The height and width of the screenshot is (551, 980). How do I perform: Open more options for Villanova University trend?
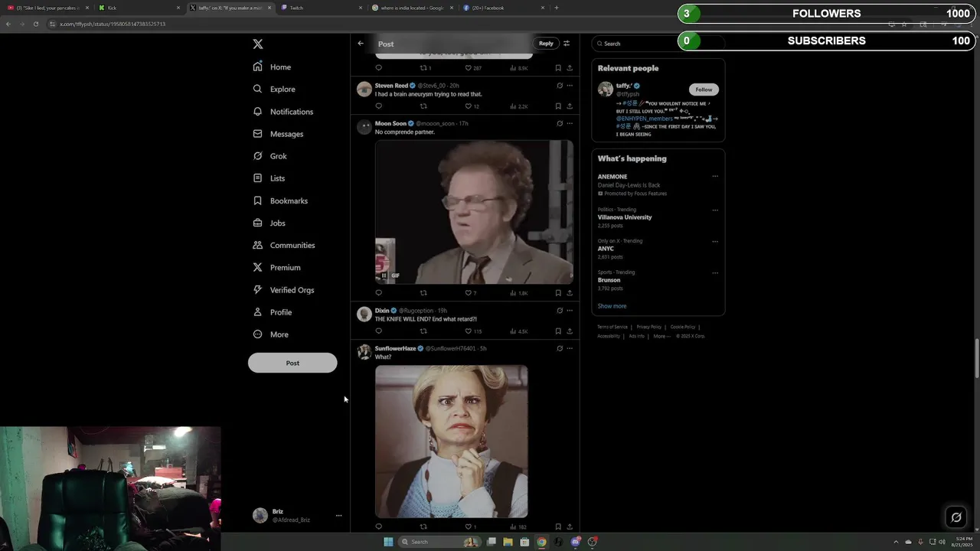coord(715,210)
